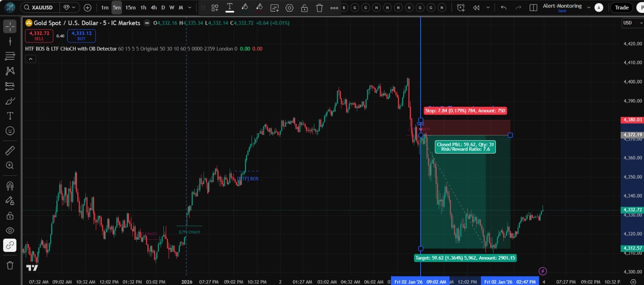Screen dimensions: 644x285
Task: Click the 4,312.57 price axis label
Action: (x=632, y=248)
